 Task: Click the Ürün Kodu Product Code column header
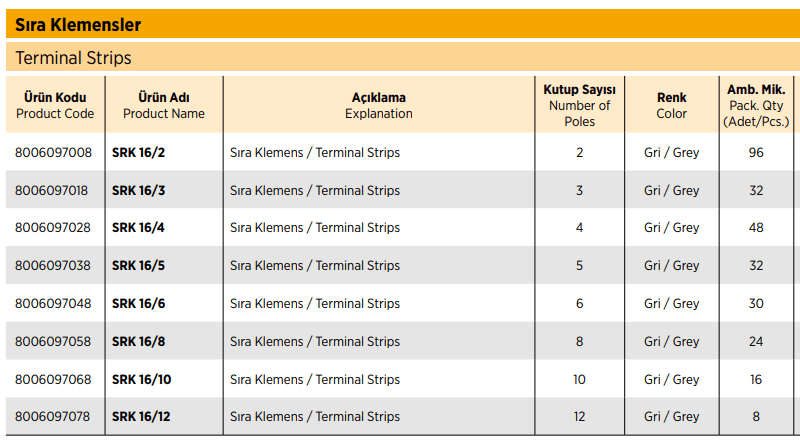click(55, 105)
